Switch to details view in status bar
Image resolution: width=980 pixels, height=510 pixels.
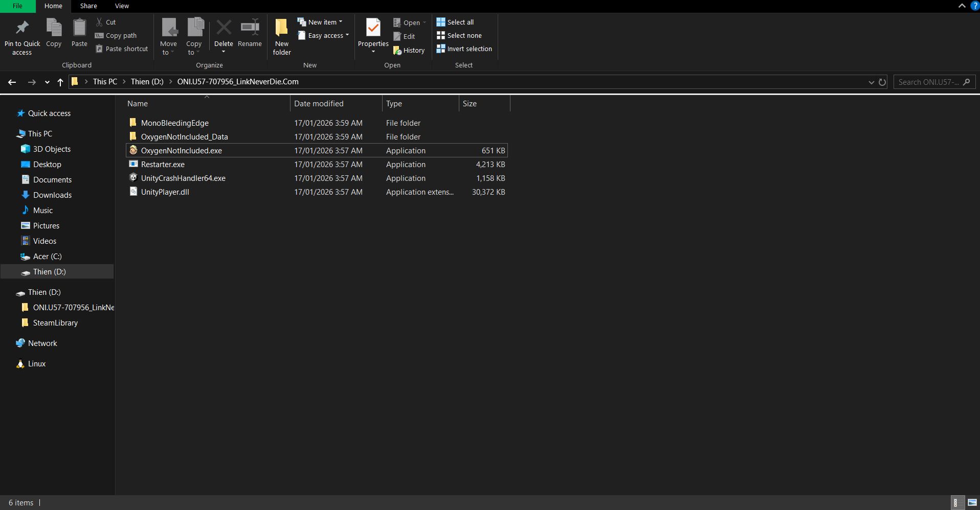pos(955,503)
